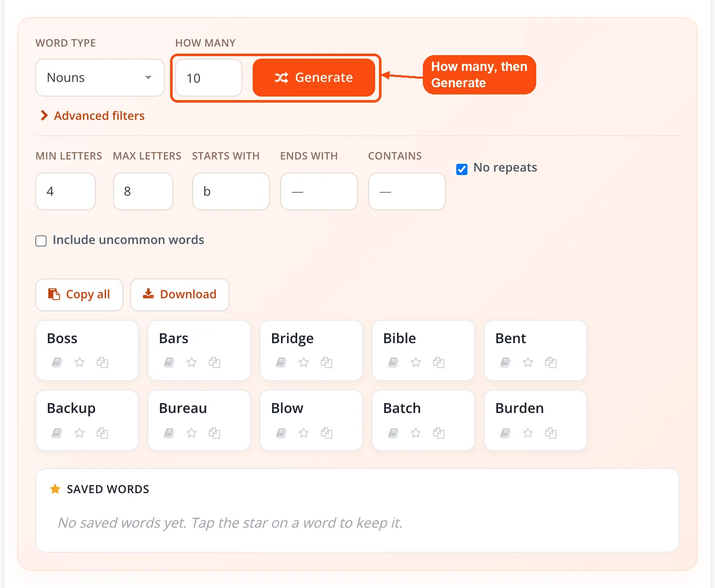The width and height of the screenshot is (715, 588).
Task: Star the word Bureau
Action: pos(192,433)
